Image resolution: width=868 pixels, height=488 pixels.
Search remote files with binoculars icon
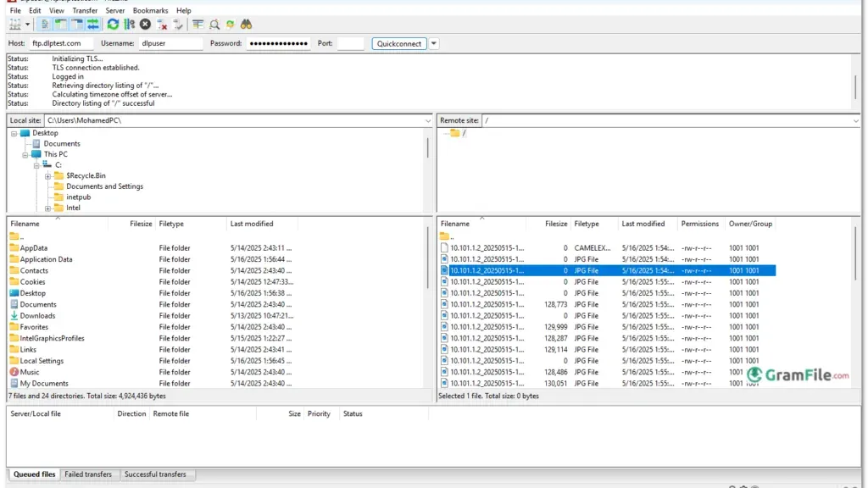point(247,25)
